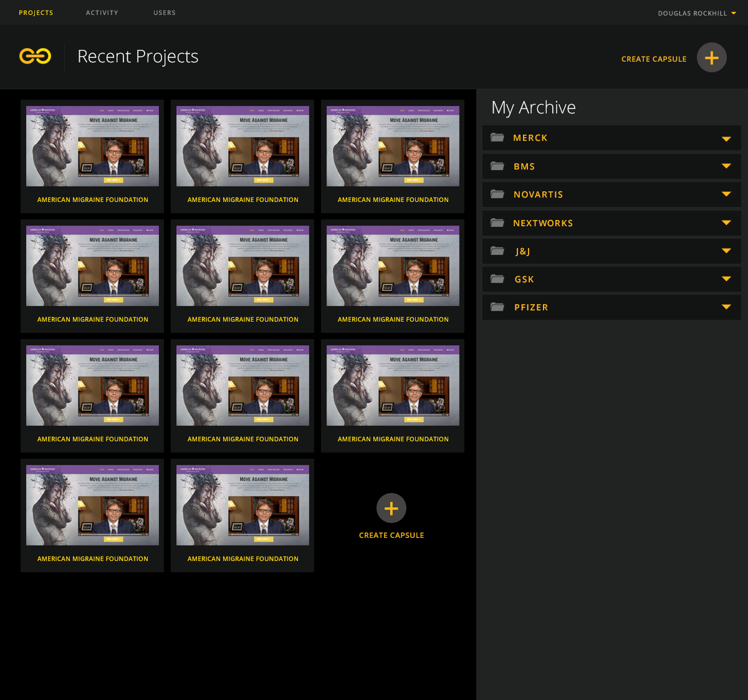Click the Merck folder icon

[x=497, y=137]
